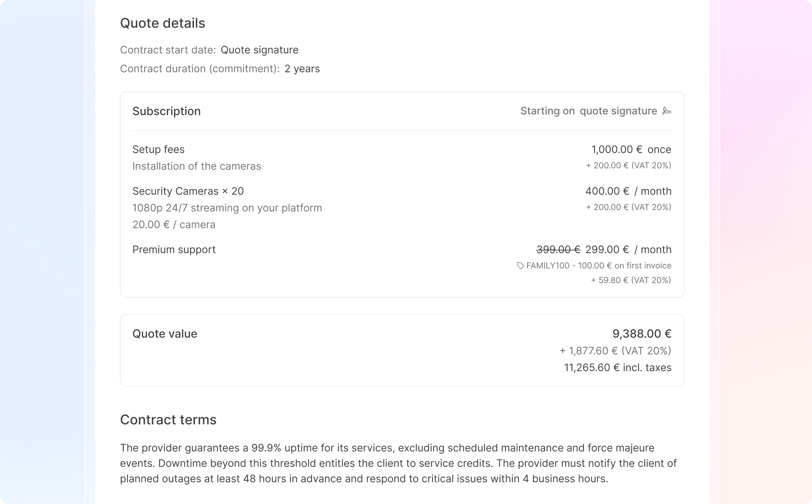Click the signature icon beside quote signature

(x=667, y=111)
